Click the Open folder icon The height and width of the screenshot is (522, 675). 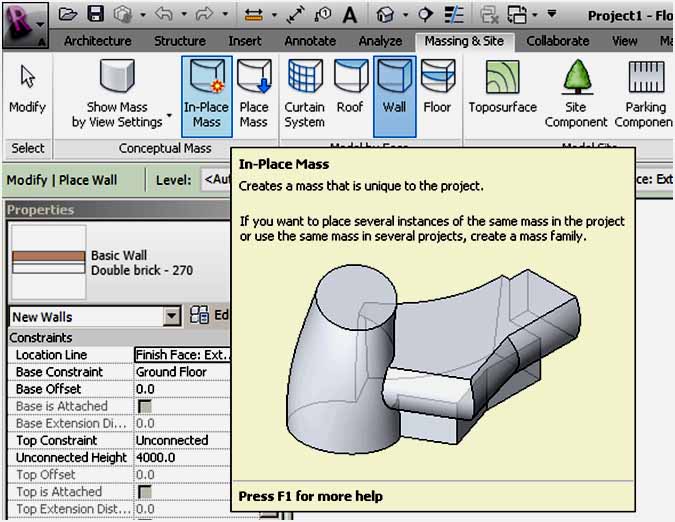[x=68, y=14]
